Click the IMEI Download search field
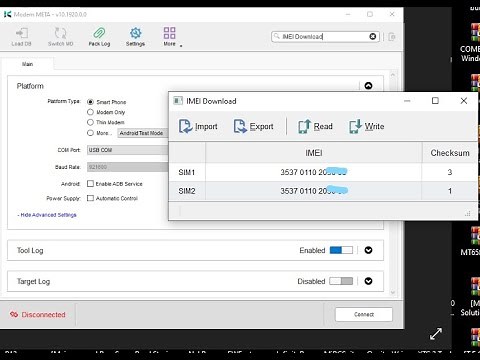480x360 pixels. coord(325,36)
